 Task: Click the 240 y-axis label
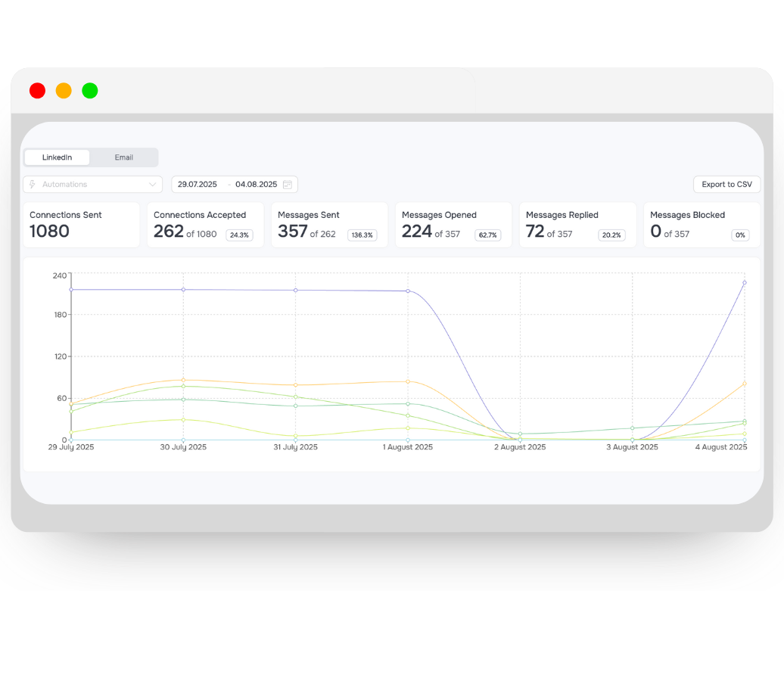coord(60,275)
